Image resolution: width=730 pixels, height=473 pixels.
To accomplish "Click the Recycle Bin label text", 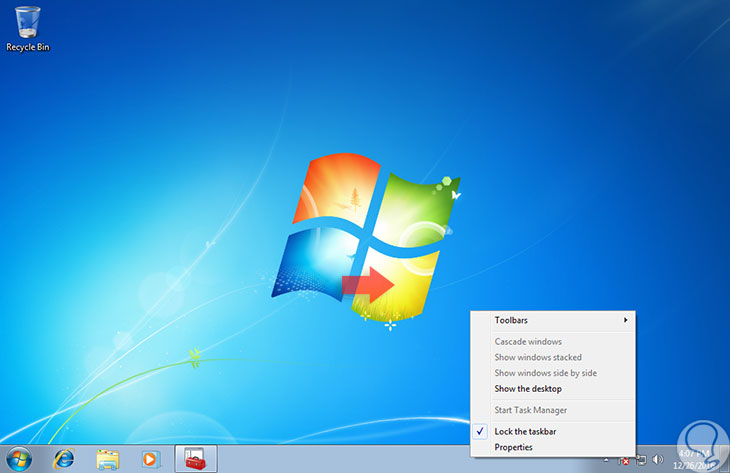I will (27, 47).
